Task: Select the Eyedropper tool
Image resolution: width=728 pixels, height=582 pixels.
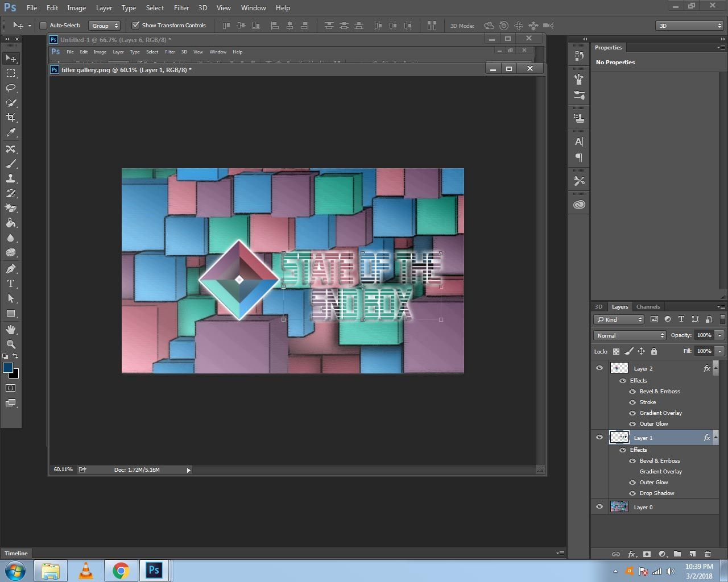Action: tap(11, 132)
